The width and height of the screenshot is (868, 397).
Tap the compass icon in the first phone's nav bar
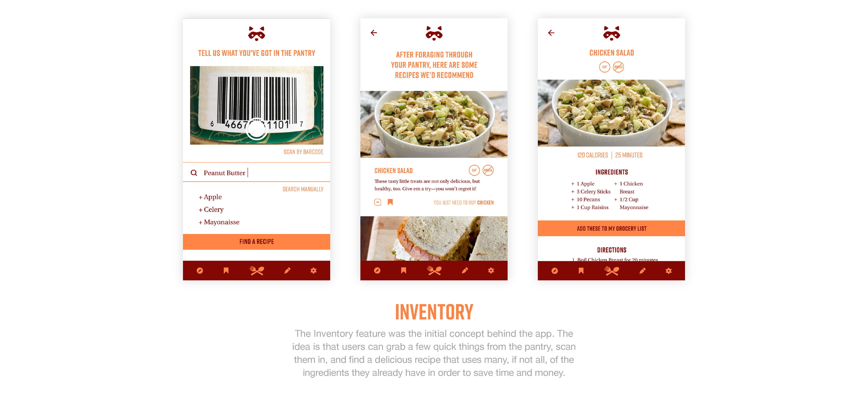pyautogui.click(x=199, y=271)
